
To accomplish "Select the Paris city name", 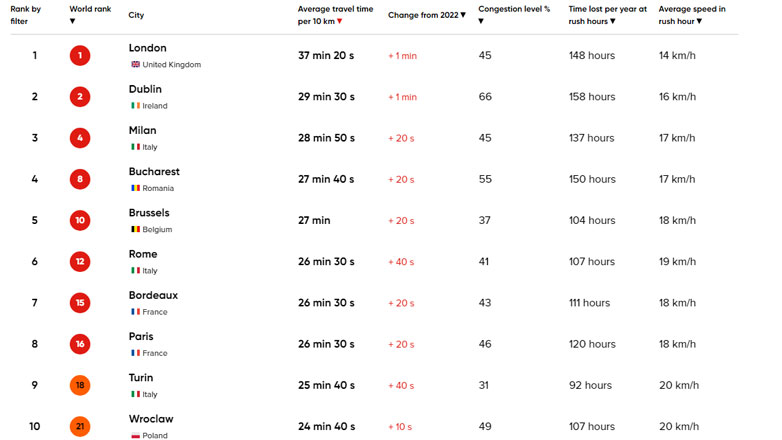I will pos(141,337).
